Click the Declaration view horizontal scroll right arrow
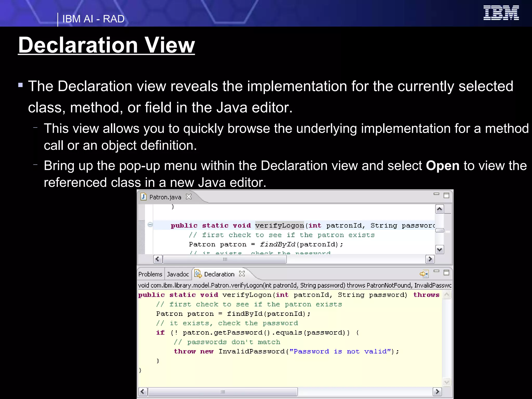This screenshot has height=399, width=532. click(437, 391)
